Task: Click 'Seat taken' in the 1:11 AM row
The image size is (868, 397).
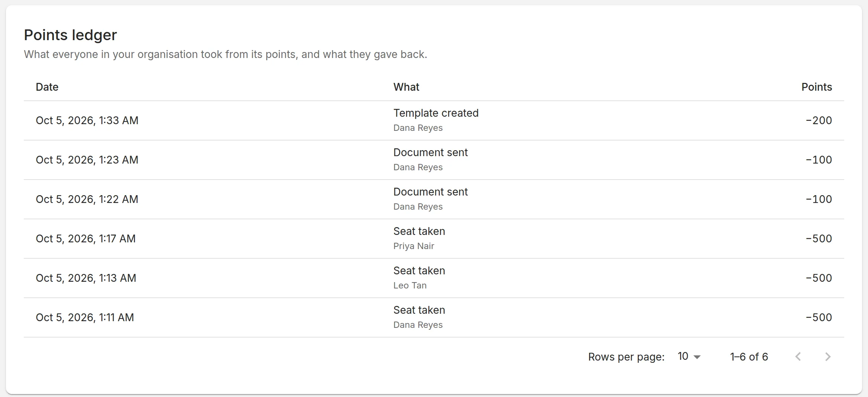Action: [x=419, y=310]
